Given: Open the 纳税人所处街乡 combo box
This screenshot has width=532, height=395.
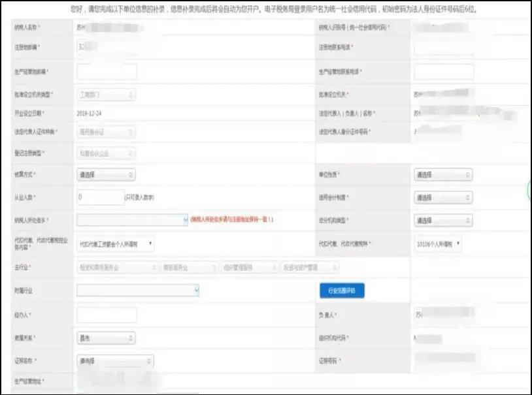Looking at the screenshot, I should pos(132,220).
